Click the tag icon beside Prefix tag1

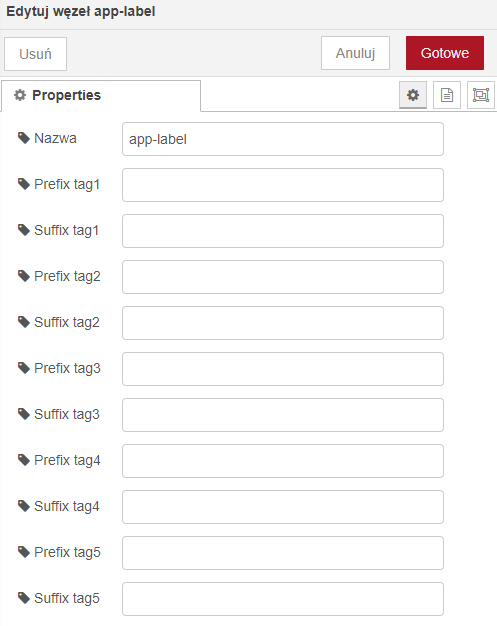[24, 184]
